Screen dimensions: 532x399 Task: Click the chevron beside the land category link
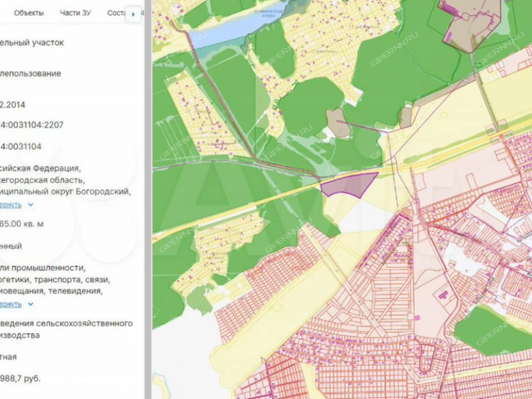(31, 304)
